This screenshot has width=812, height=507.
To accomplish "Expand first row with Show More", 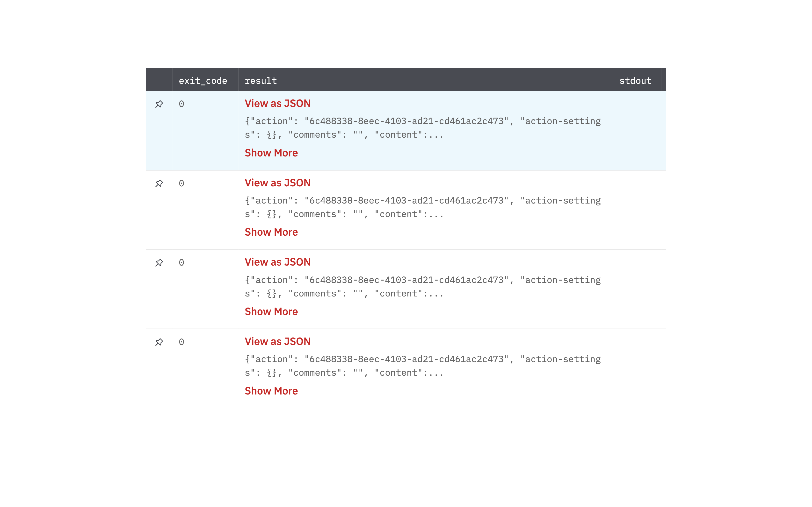I will pos(271,153).
